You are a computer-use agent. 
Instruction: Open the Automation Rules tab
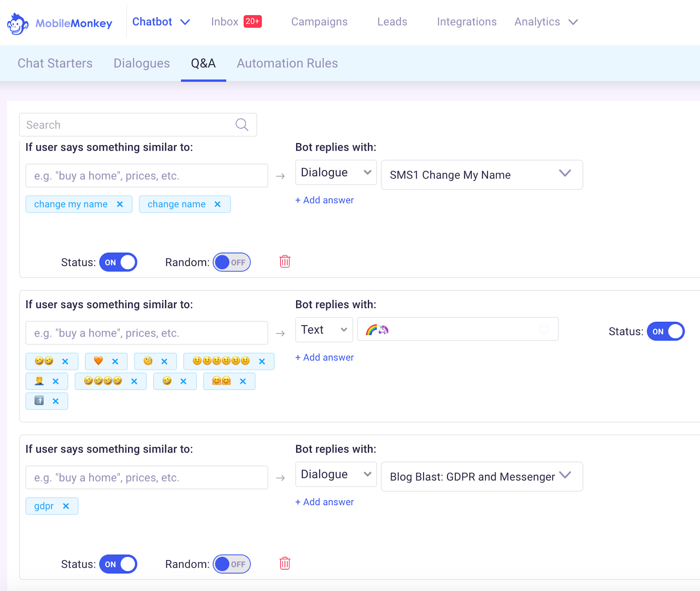pyautogui.click(x=287, y=63)
